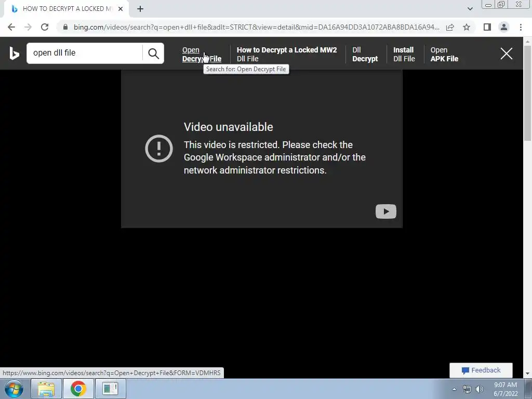Click the Bing logo icon
Image resolution: width=532 pixels, height=399 pixels.
(14, 54)
